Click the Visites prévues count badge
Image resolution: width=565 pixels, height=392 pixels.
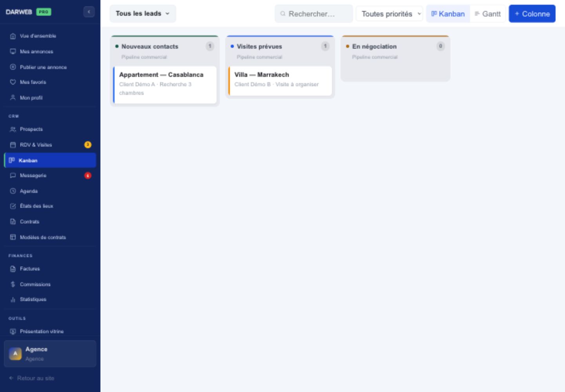tap(325, 46)
